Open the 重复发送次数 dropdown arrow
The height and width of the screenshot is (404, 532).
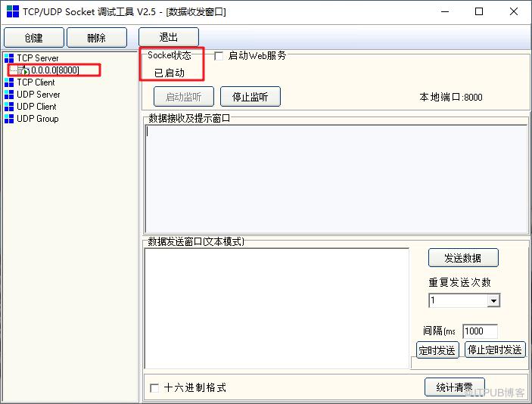[x=493, y=301]
